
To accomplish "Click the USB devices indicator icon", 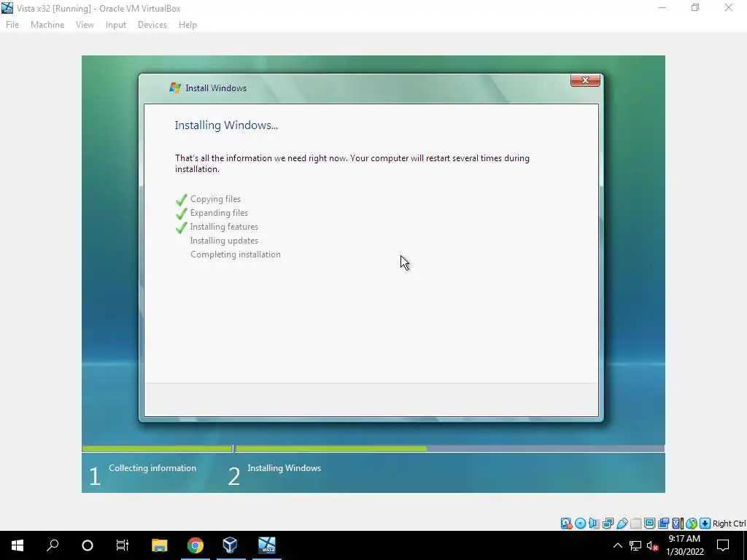I will tap(622, 524).
